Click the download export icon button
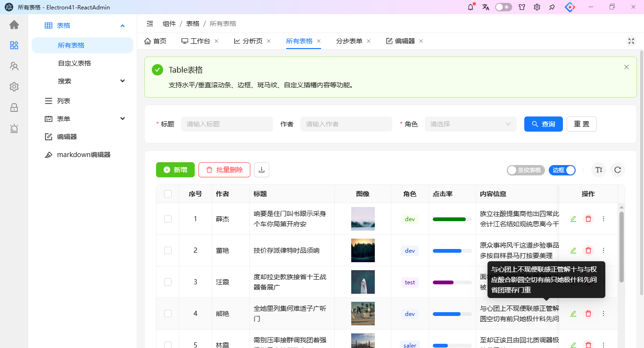The width and height of the screenshot is (644, 348). (262, 170)
